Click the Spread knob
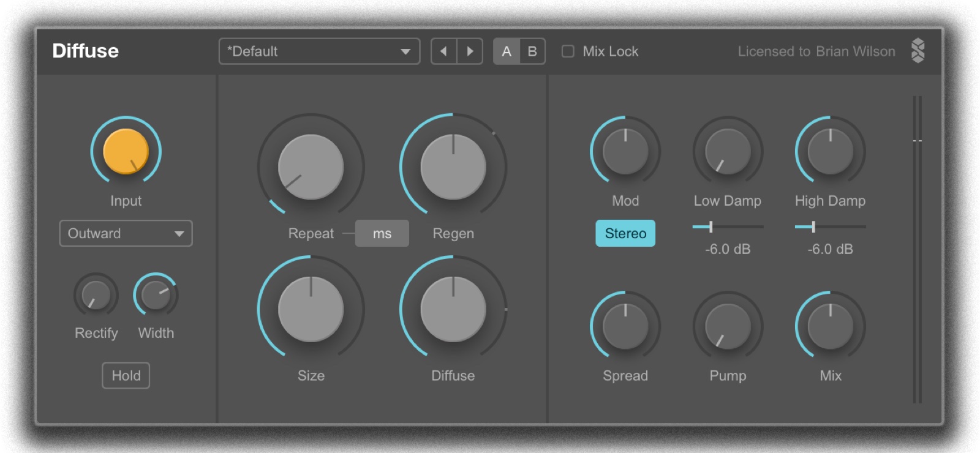The image size is (980, 453). tap(625, 326)
